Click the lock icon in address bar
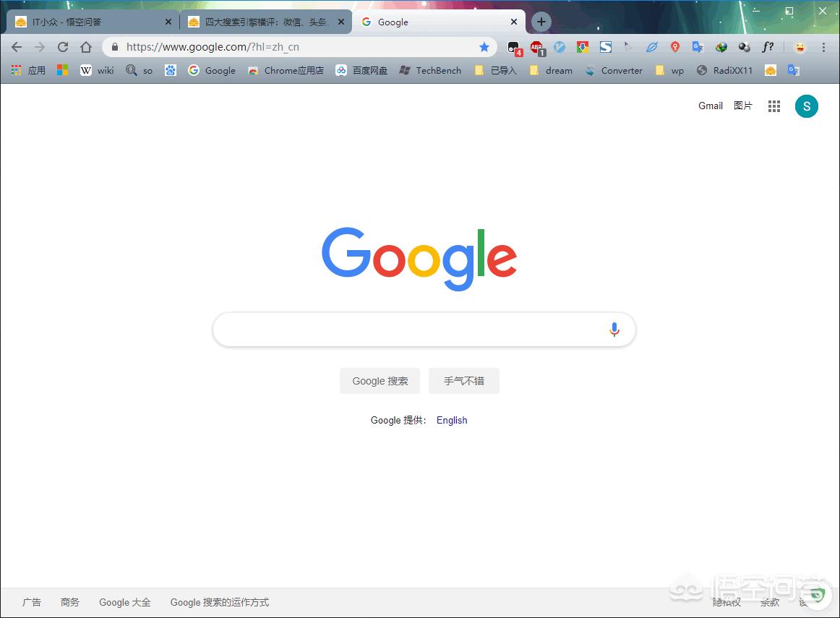The width and height of the screenshot is (840, 618). 115,47
